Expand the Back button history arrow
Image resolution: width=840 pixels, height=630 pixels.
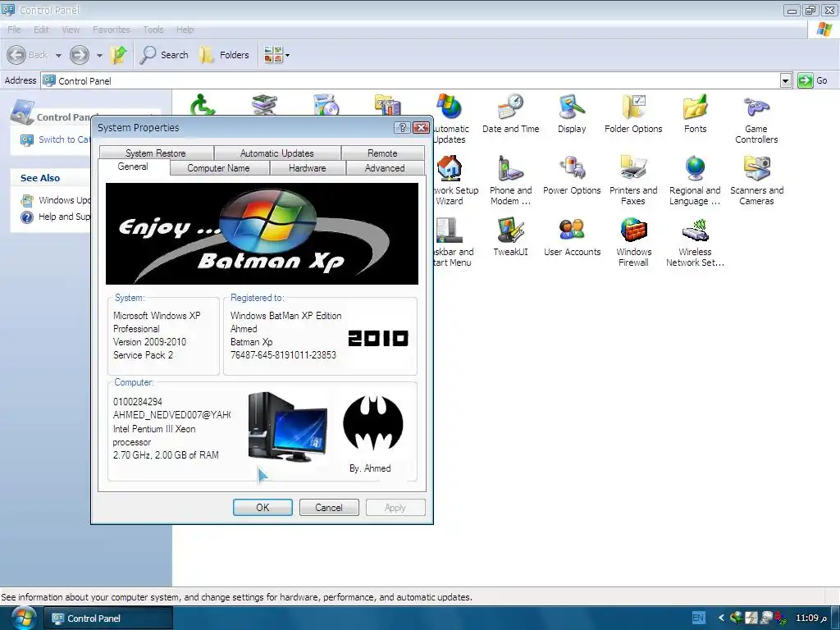pyautogui.click(x=58, y=55)
